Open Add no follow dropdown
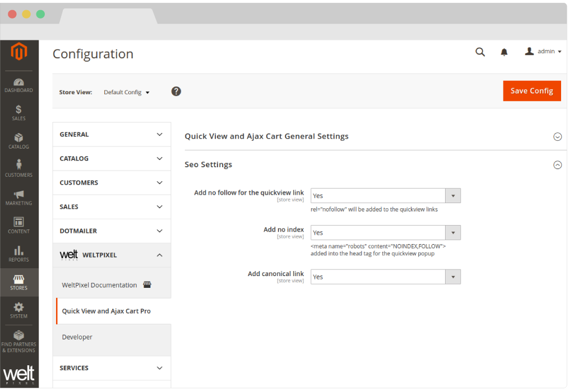Image resolution: width=588 pixels, height=390 pixels. 386,196
